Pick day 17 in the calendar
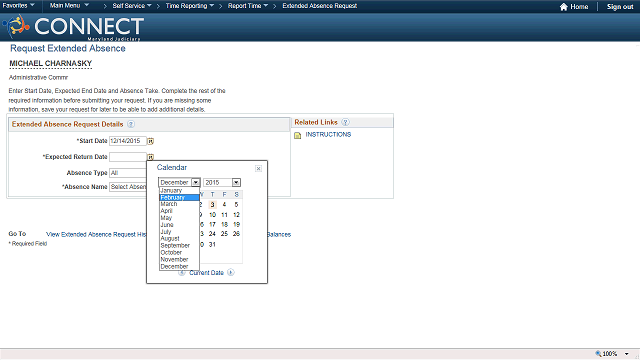This screenshot has height=360, width=640. [212, 224]
